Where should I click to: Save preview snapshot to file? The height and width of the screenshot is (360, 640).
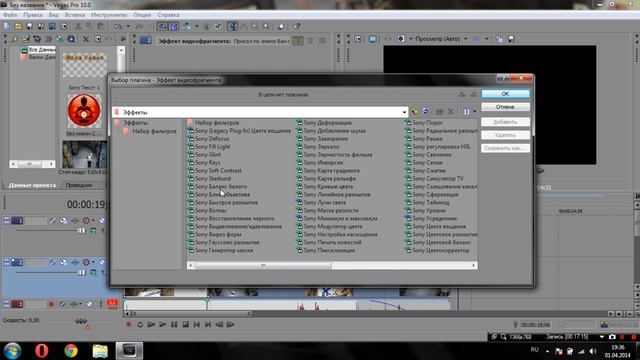pos(511,39)
